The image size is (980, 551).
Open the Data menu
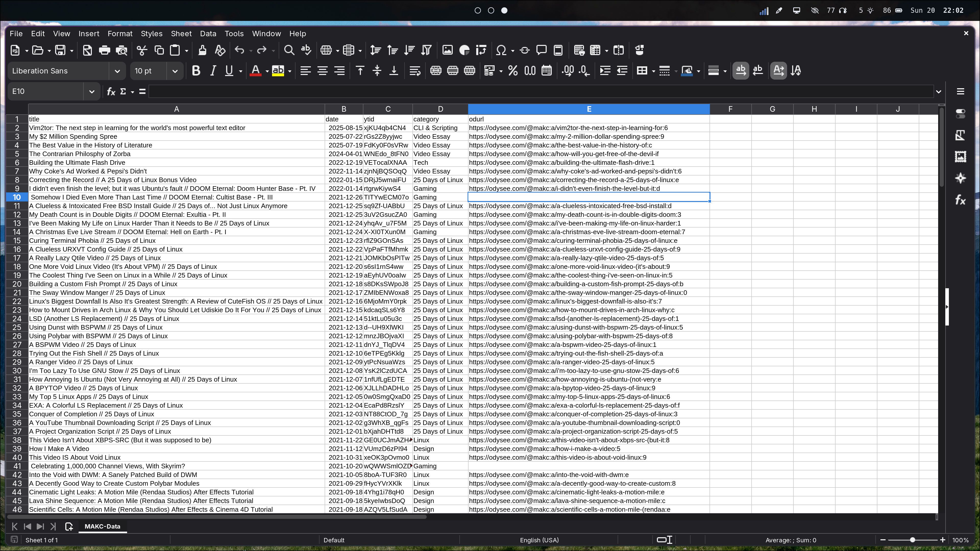coord(208,33)
